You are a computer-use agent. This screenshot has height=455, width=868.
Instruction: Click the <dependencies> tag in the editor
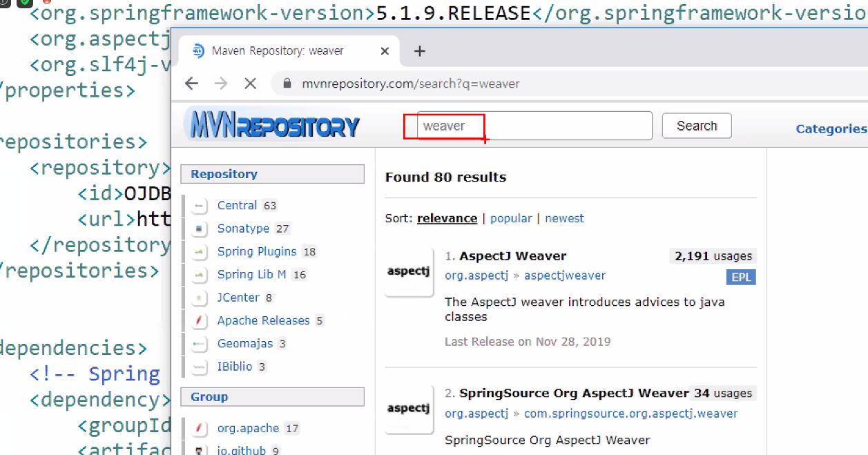[73, 348]
